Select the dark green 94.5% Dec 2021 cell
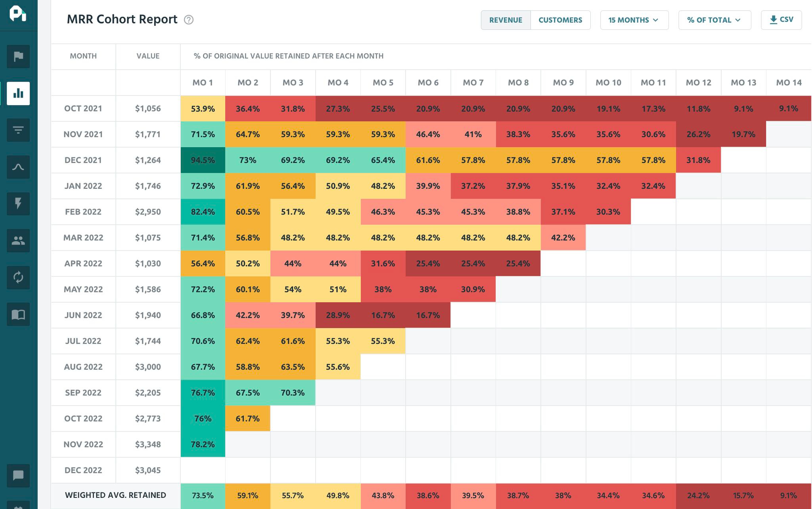The height and width of the screenshot is (509, 812). 203,160
